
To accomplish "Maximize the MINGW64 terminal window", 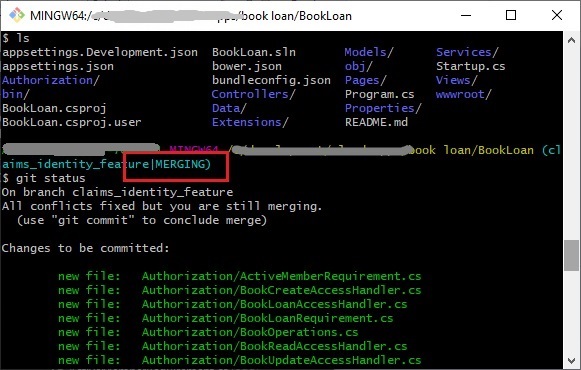I will pyautogui.click(x=511, y=15).
